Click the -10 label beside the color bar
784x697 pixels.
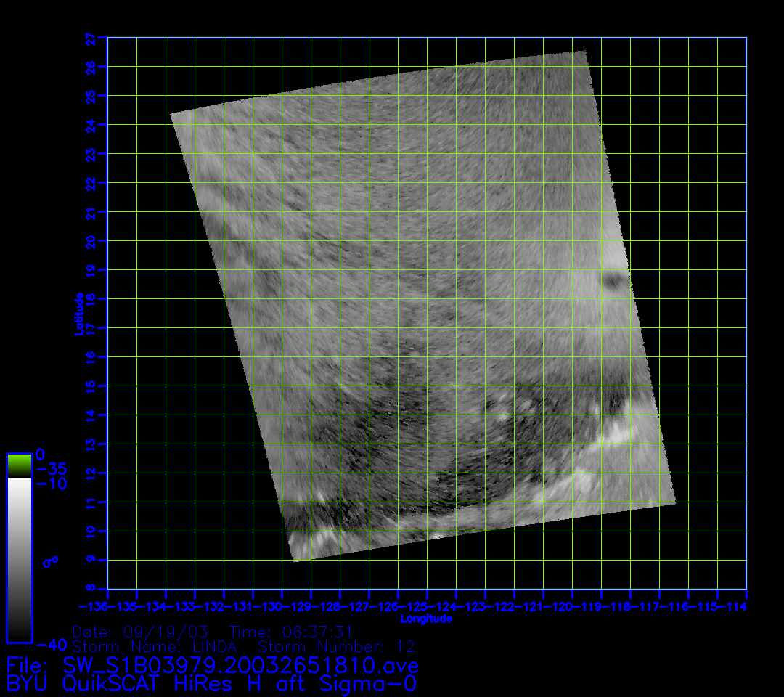(51, 484)
